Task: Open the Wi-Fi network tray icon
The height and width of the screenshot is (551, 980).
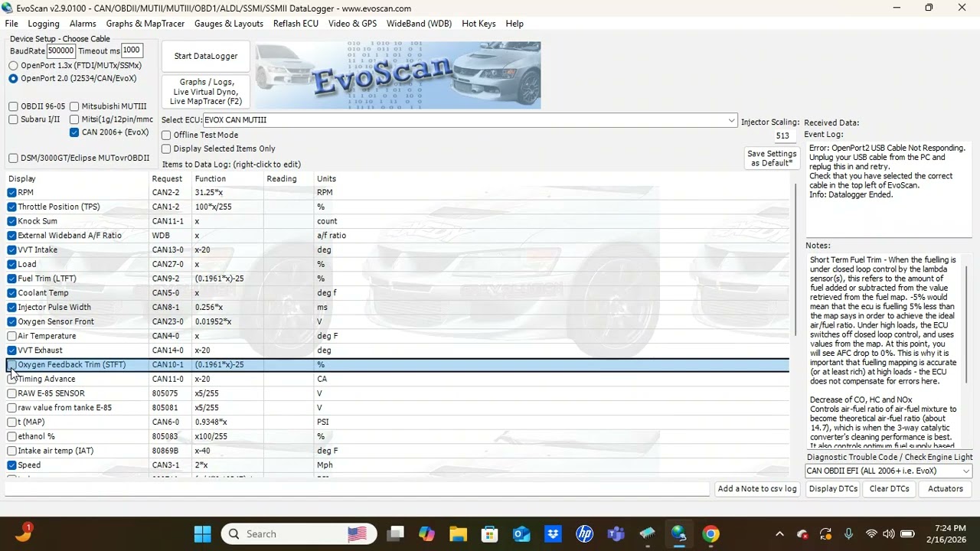Action: pos(871,533)
